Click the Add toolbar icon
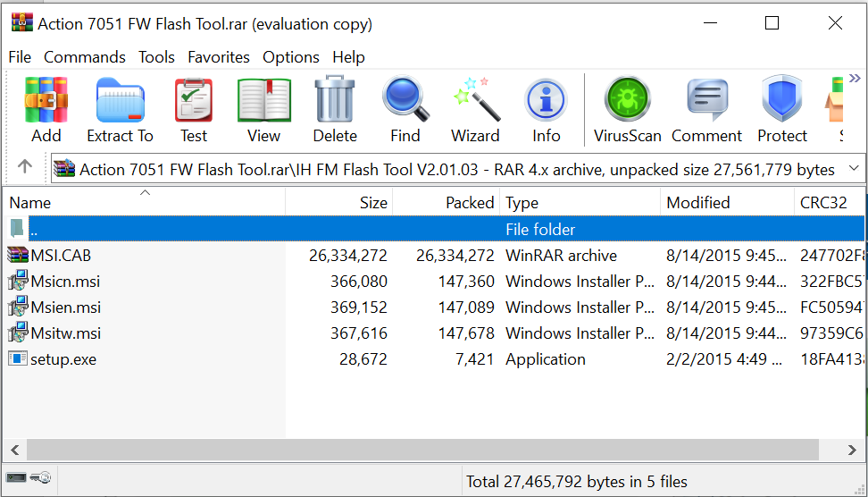This screenshot has width=868, height=497. 46,110
